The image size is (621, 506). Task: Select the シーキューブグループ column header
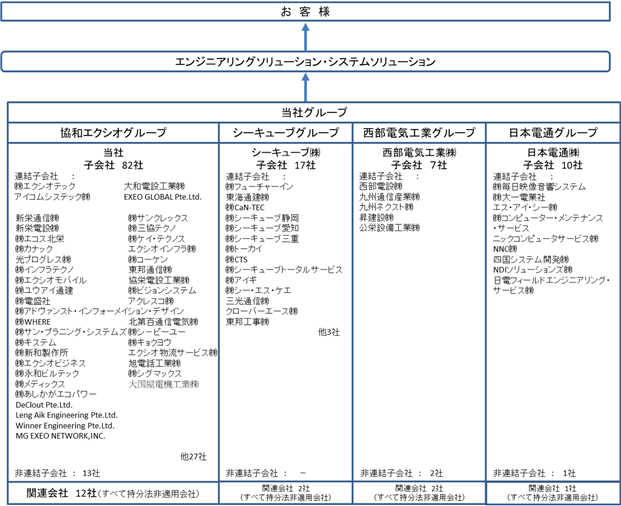[x=286, y=133]
